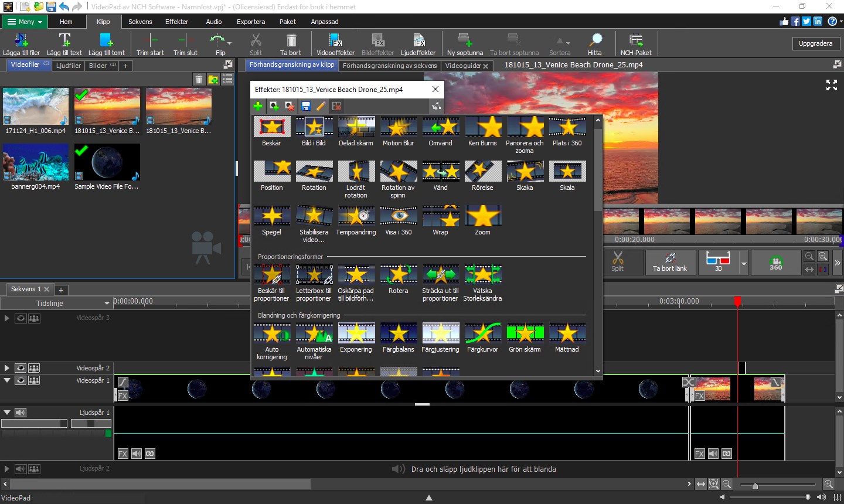Pick the Omvänd reverse effect

click(x=440, y=131)
